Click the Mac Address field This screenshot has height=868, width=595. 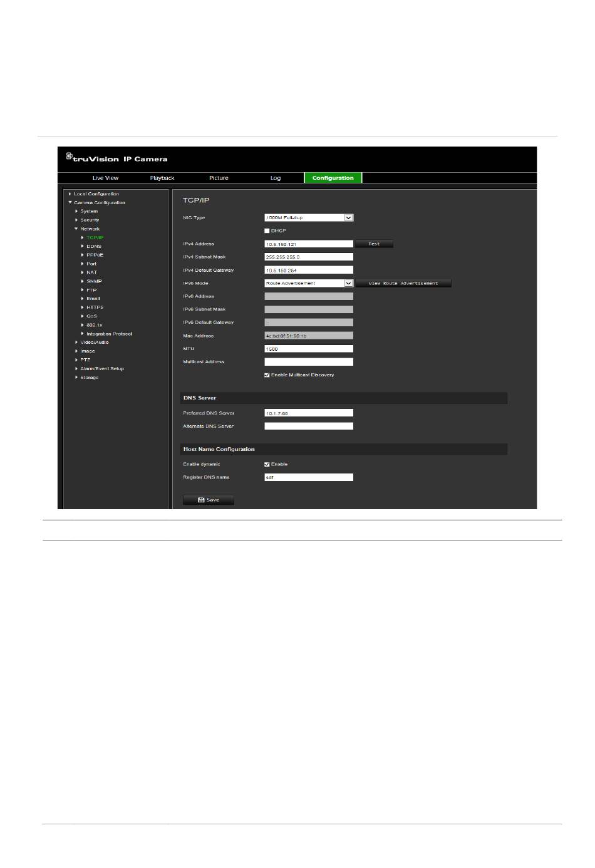[x=309, y=336]
